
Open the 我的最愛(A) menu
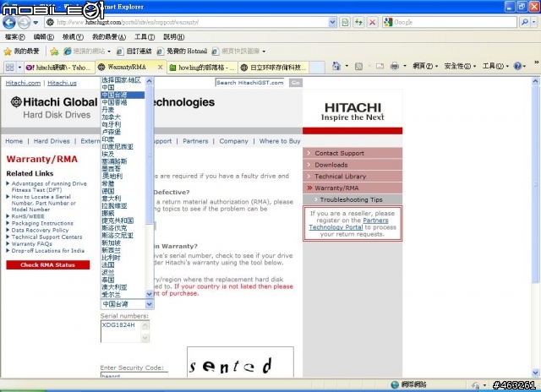coord(109,36)
